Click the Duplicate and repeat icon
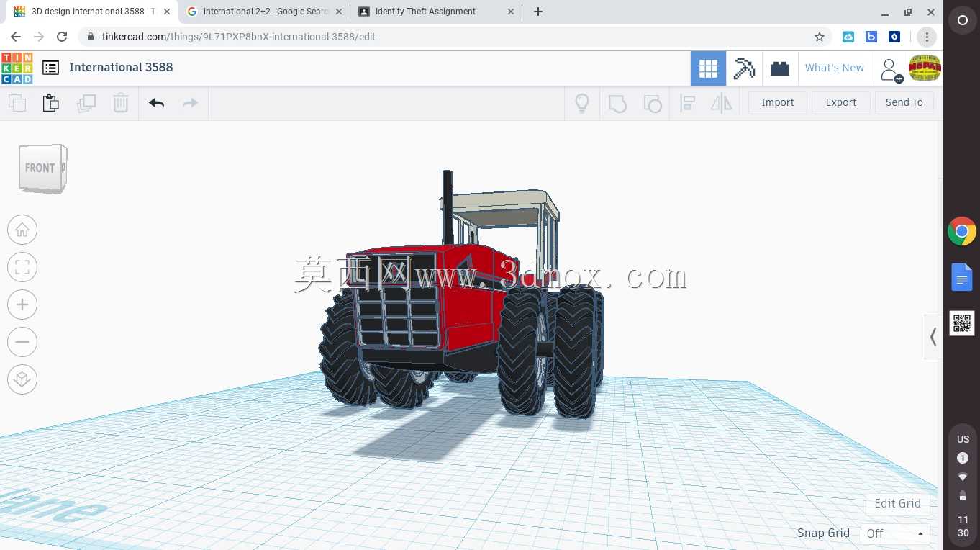 tap(86, 103)
